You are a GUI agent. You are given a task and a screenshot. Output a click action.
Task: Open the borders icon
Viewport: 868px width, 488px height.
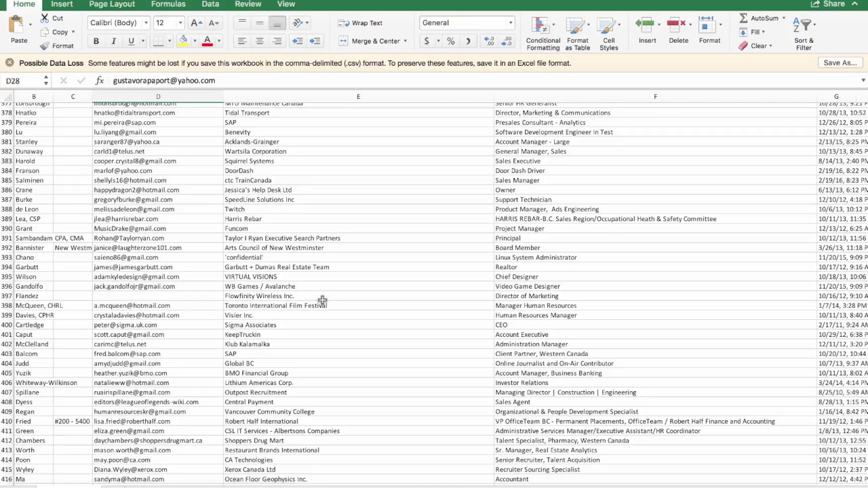tap(158, 41)
